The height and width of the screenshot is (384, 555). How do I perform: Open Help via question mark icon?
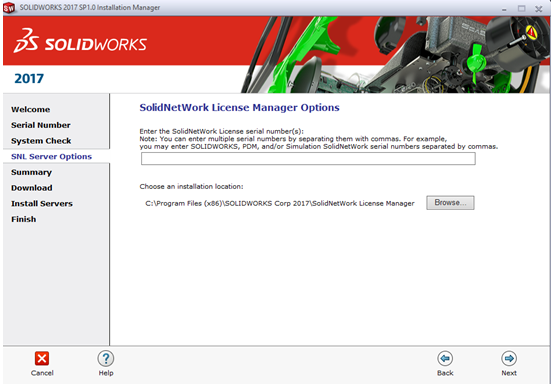(105, 359)
